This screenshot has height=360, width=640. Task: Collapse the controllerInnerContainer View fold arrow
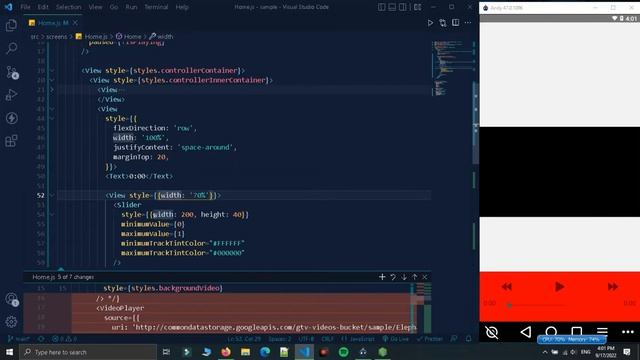(x=52, y=80)
